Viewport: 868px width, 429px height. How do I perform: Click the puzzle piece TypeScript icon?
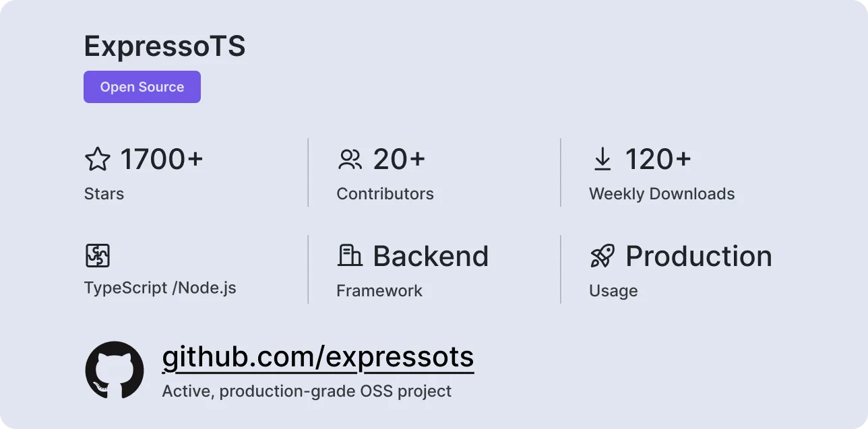tap(97, 256)
